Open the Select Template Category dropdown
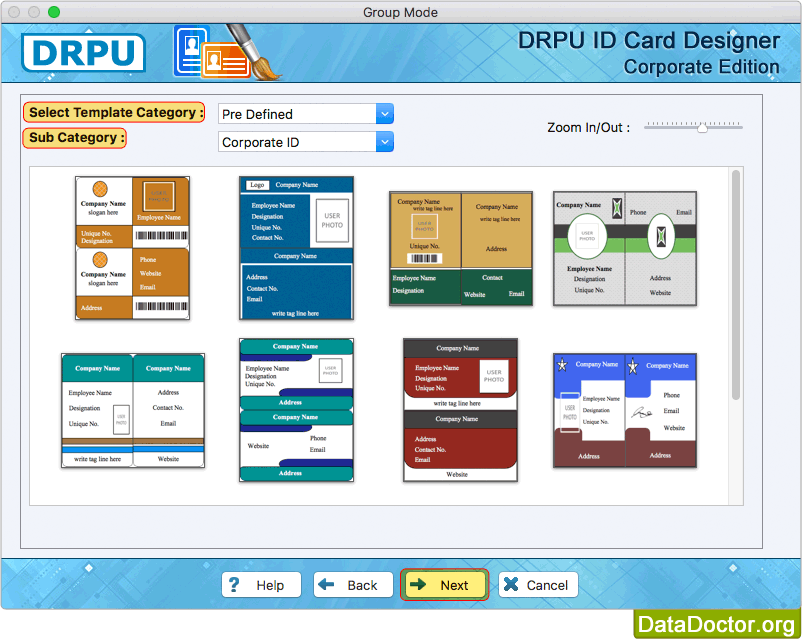 click(x=305, y=114)
